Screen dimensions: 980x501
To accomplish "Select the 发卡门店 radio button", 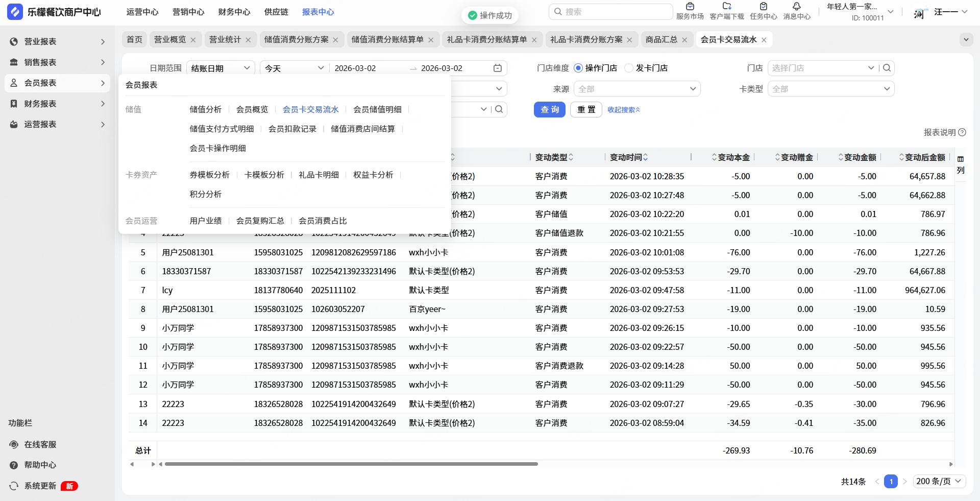I will 629,68.
